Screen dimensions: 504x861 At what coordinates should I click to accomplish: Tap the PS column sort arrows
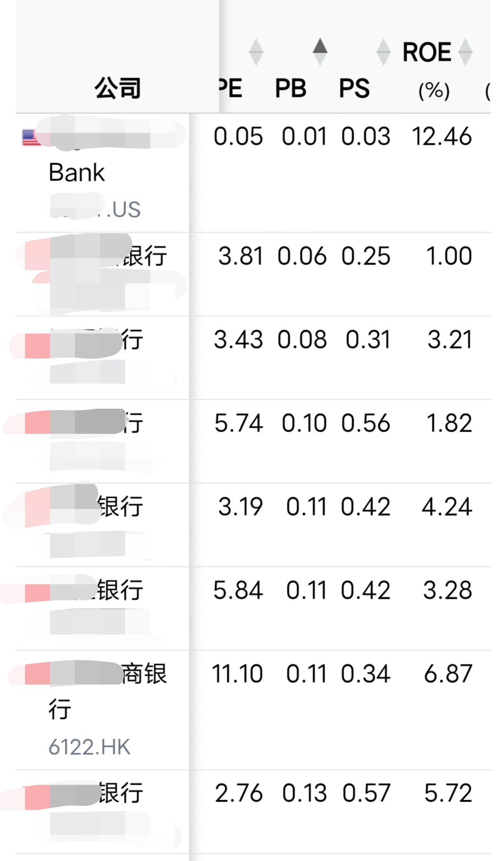[x=383, y=52]
